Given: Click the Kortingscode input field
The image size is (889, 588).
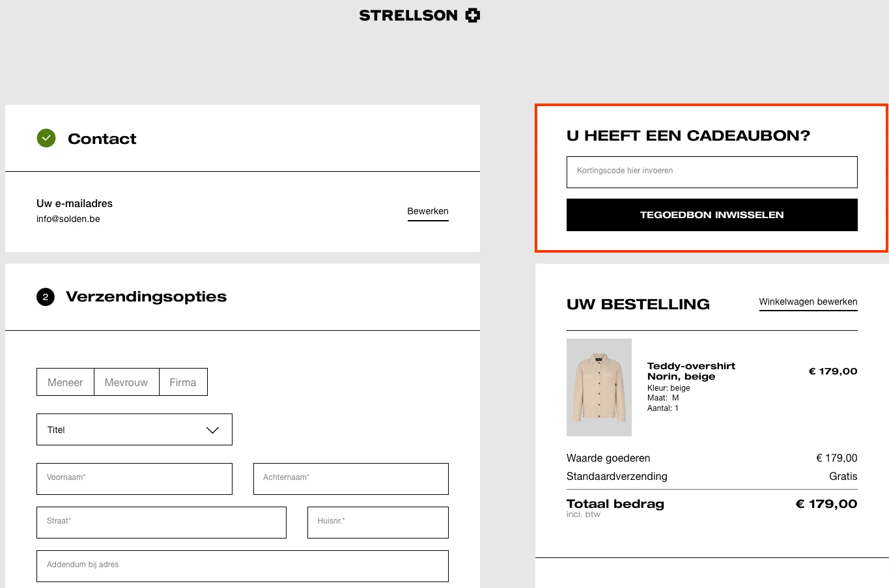Looking at the screenshot, I should (711, 172).
